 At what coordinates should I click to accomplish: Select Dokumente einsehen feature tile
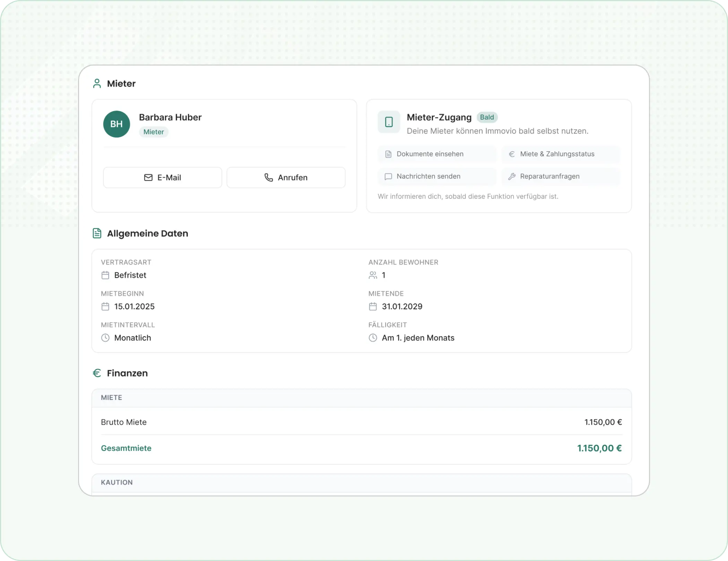(x=437, y=154)
